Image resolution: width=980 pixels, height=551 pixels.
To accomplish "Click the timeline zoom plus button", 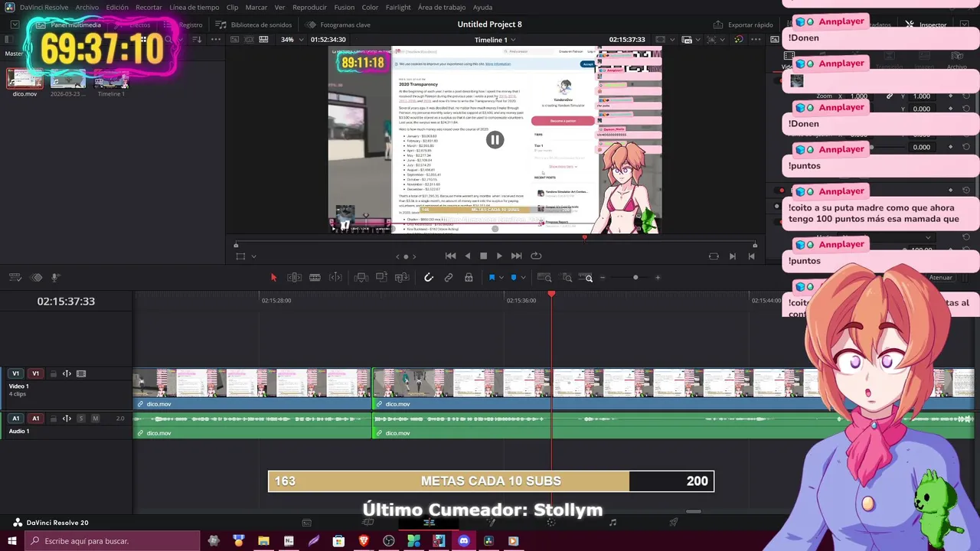I will (658, 278).
